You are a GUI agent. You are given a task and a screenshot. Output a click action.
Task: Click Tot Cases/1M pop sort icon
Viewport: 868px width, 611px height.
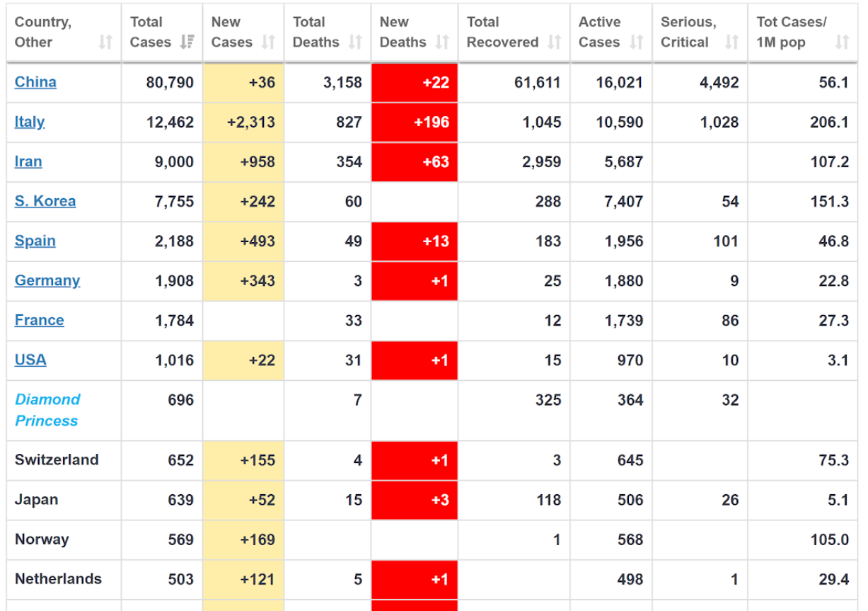pos(841,42)
